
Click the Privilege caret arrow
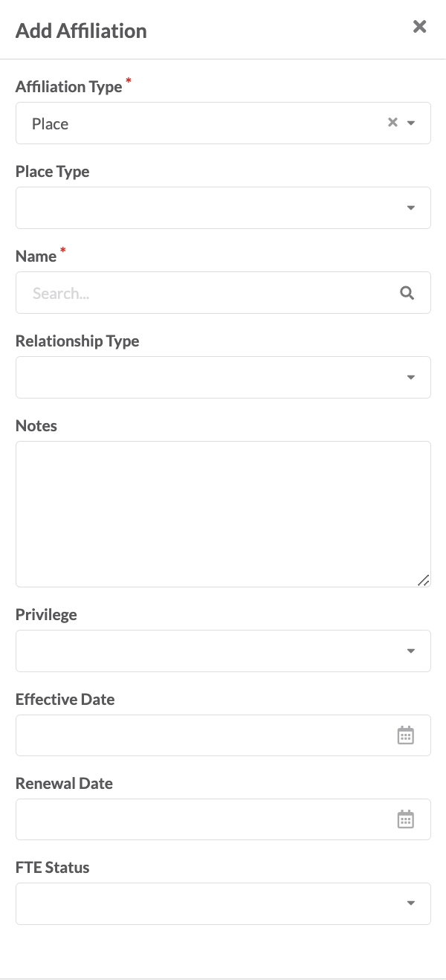[411, 651]
